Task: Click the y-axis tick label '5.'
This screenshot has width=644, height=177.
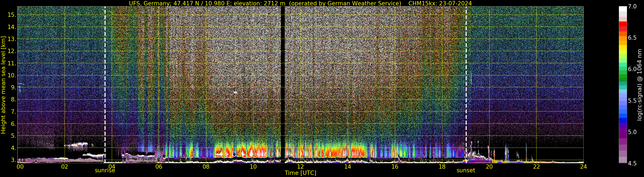Action: 14,136
